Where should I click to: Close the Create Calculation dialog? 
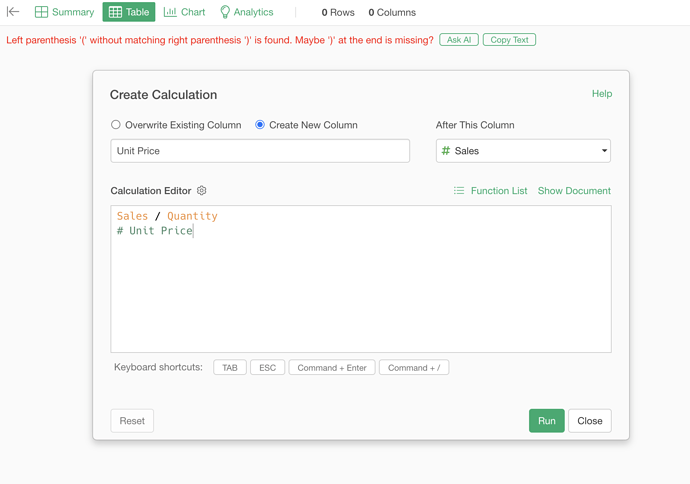coord(590,421)
